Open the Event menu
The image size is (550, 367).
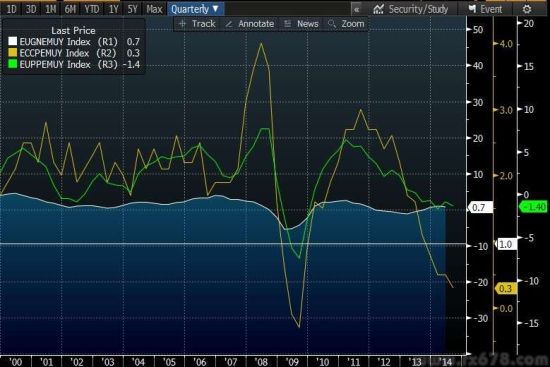click(485, 9)
